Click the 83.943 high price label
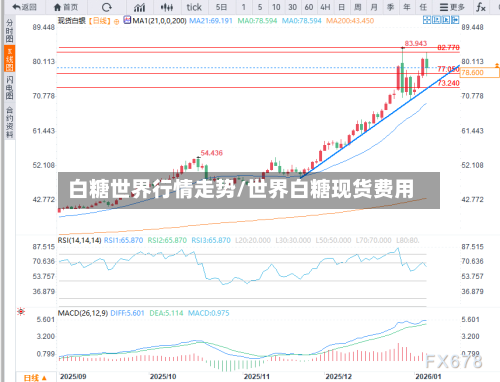The image size is (500, 382). (416, 43)
